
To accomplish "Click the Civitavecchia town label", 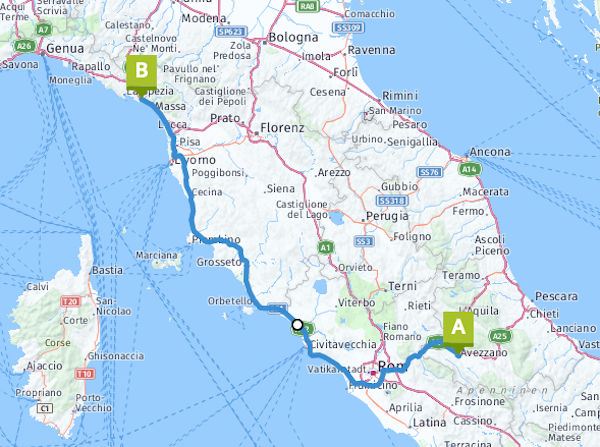I will tap(343, 344).
